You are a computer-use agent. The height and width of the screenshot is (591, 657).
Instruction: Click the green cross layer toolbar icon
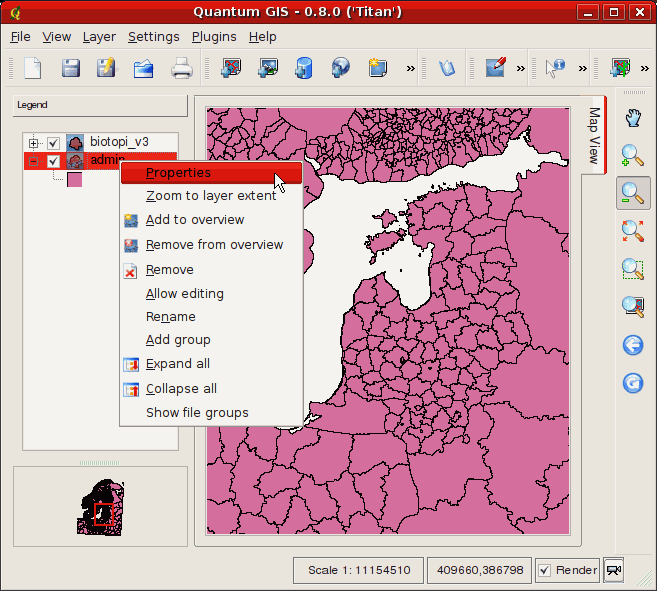621,68
